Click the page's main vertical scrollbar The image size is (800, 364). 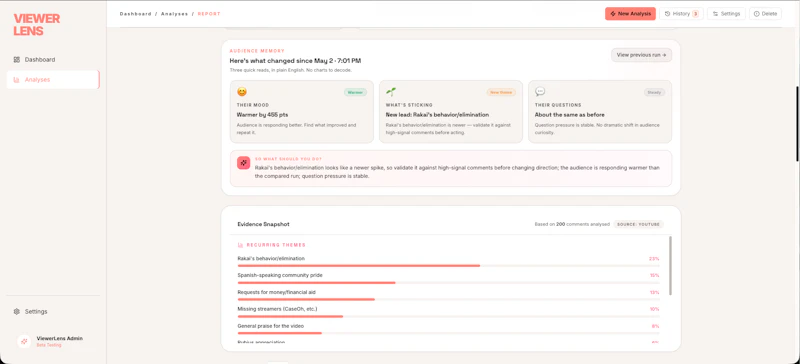(797, 124)
